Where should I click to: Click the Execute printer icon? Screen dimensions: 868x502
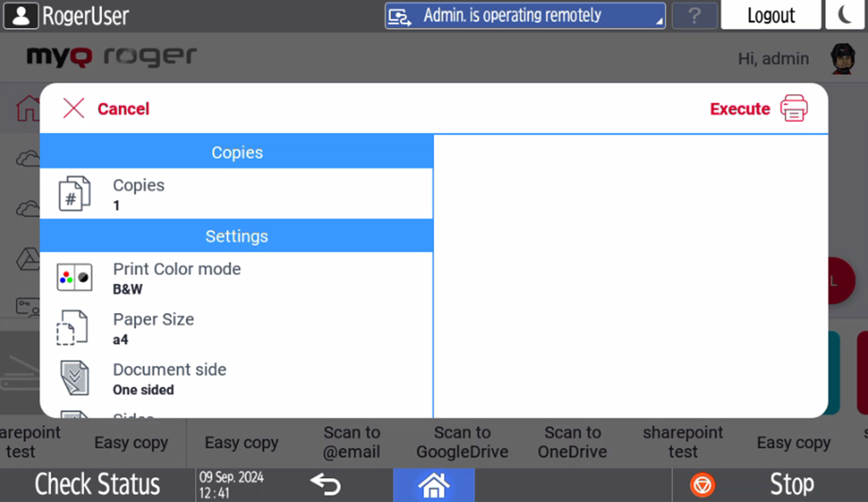click(x=794, y=108)
